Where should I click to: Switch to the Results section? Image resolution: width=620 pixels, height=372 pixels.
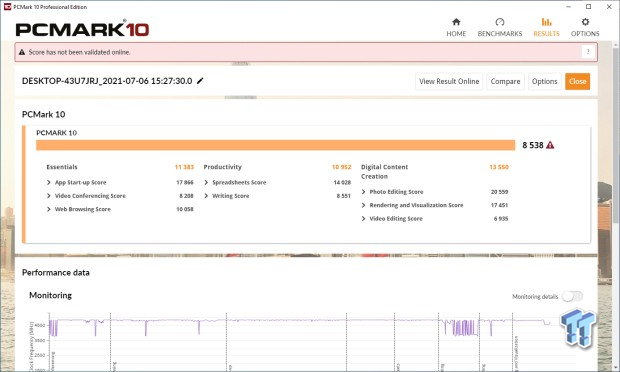[x=546, y=27]
